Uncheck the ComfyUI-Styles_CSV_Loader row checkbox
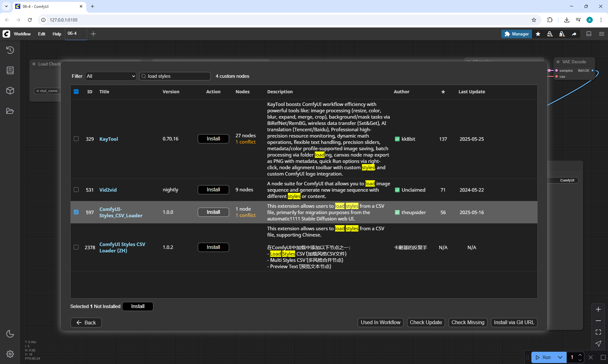This screenshot has width=608, height=364. click(76, 212)
